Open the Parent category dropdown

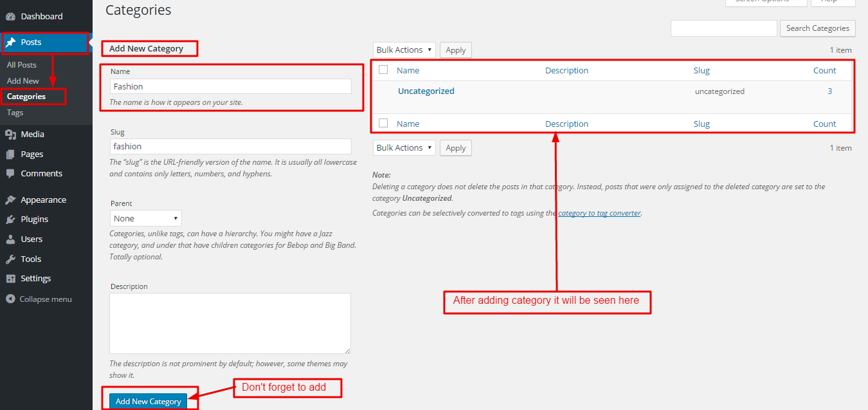[146, 218]
